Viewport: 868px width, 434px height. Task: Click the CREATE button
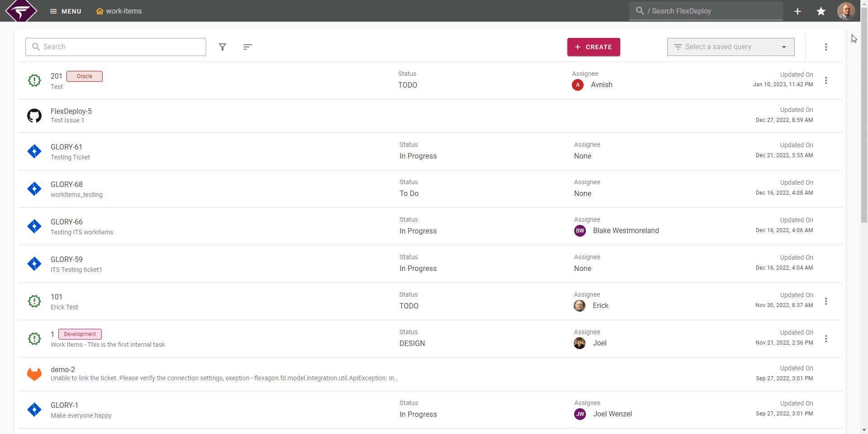click(594, 47)
